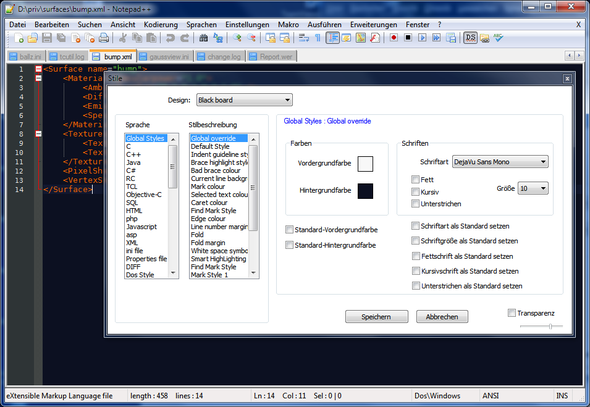Click the Copy toolbar icon
The height and width of the screenshot is (407, 590).
coord(137,38)
